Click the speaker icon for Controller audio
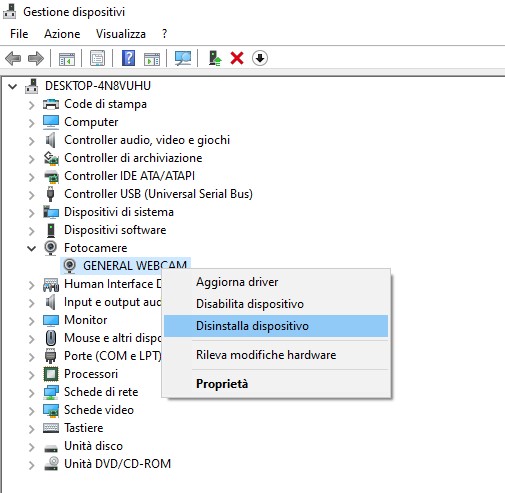Screen dimensions: 505x493 click(x=50, y=140)
